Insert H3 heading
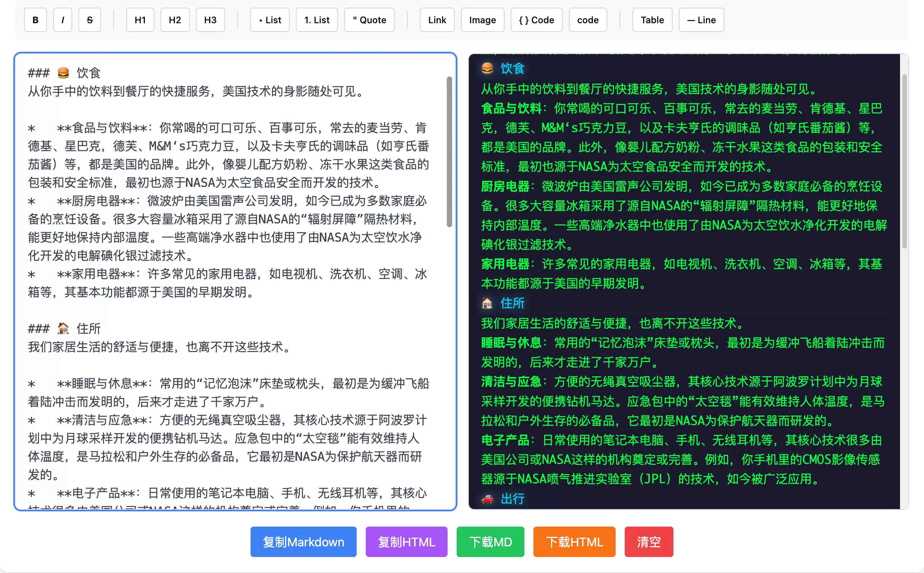The width and height of the screenshot is (924, 573). [x=210, y=20]
